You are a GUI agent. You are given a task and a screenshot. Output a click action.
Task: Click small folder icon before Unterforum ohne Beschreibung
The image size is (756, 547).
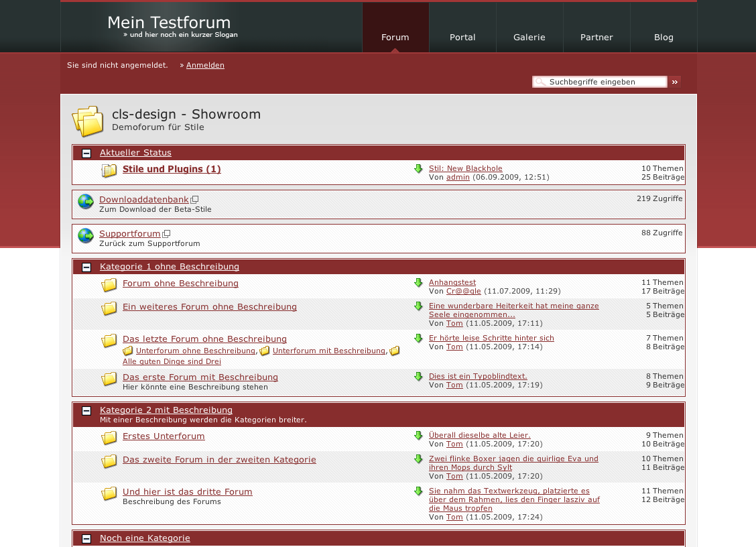(128, 351)
